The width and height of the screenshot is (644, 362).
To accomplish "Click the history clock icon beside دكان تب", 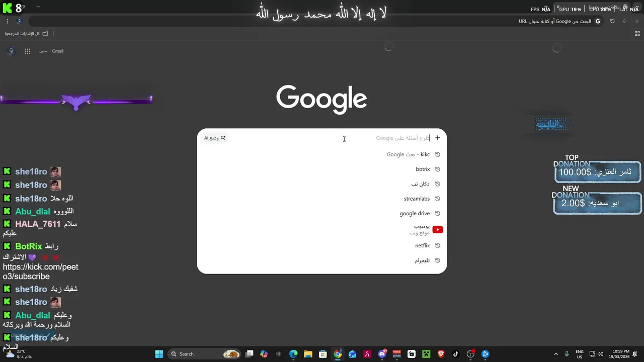I will click(438, 184).
